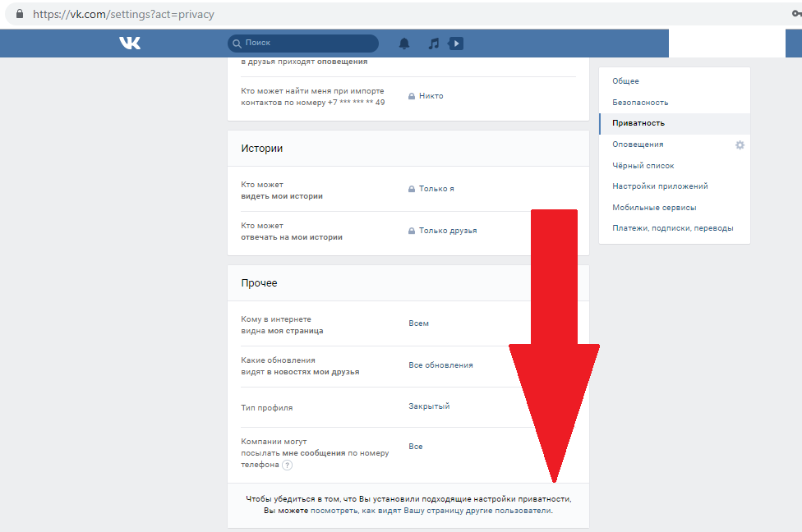The image size is (802, 532).
Task: Click the video play icon in header
Action: [456, 44]
